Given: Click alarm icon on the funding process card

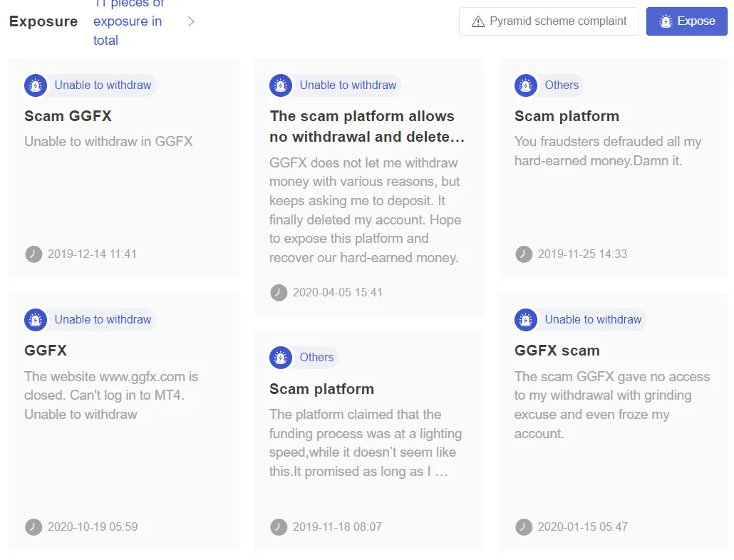Looking at the screenshot, I should [280, 358].
